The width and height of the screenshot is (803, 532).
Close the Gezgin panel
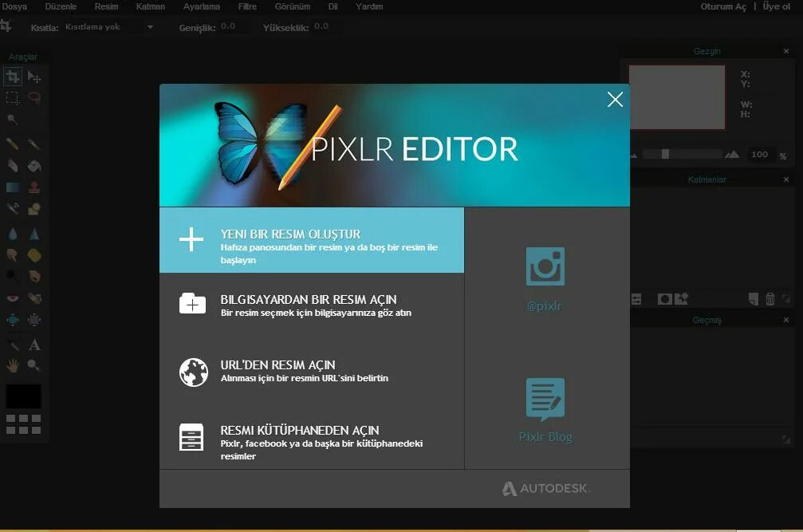(x=786, y=51)
